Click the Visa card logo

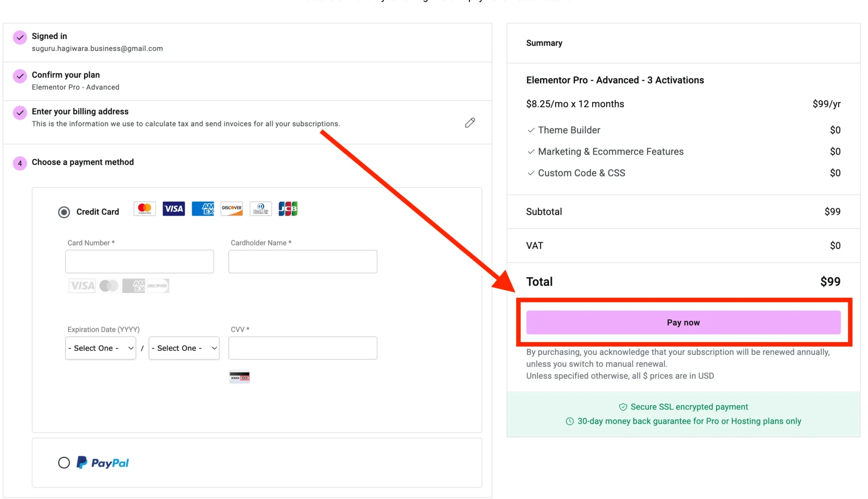tap(174, 209)
